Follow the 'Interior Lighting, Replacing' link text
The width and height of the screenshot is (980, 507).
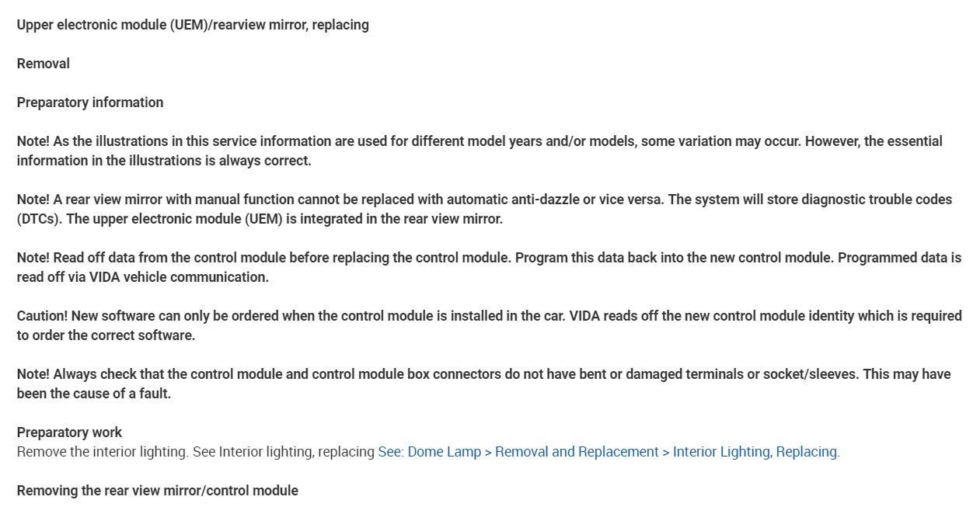(x=755, y=452)
